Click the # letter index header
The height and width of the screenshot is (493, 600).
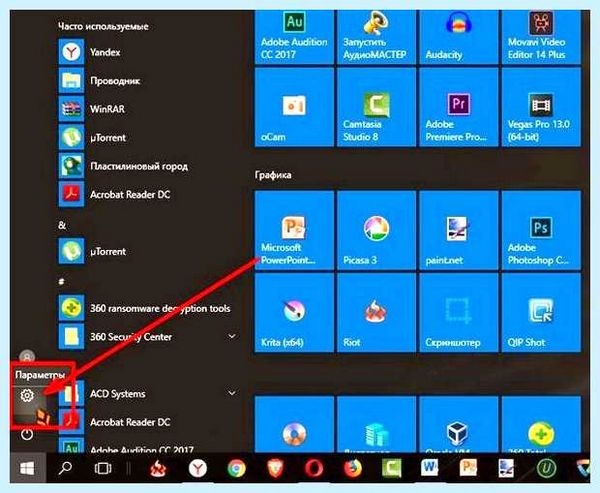[x=61, y=281]
